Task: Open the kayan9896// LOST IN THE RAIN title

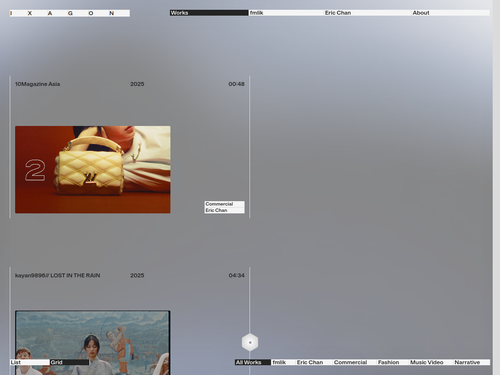Action: pyautogui.click(x=58, y=275)
